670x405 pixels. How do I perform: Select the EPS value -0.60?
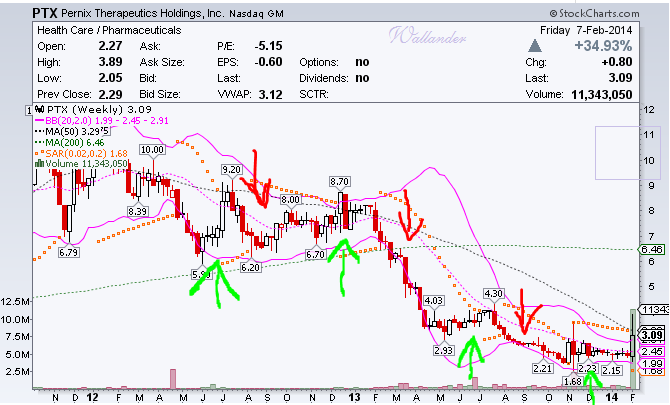pyautogui.click(x=268, y=62)
